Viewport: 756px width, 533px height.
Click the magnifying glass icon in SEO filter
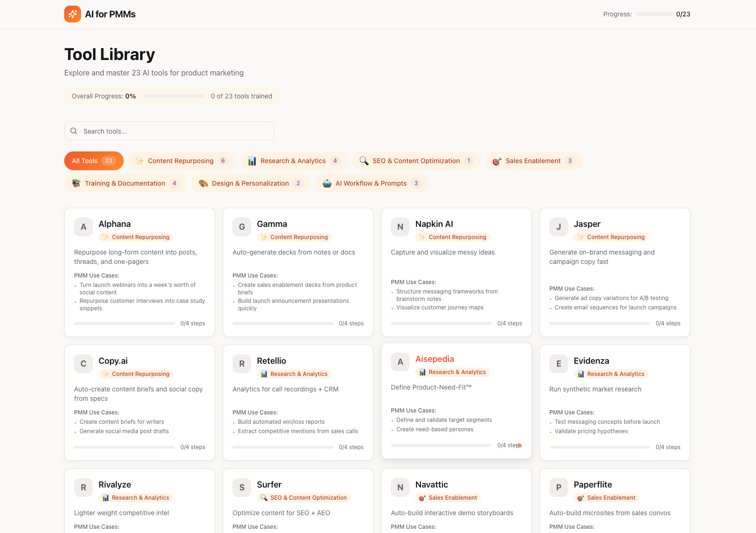tap(364, 161)
